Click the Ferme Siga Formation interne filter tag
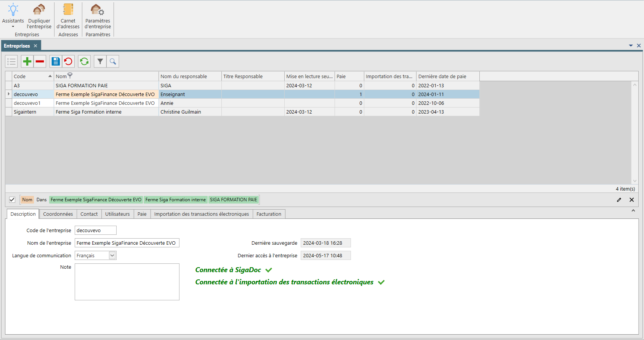The height and width of the screenshot is (340, 644). click(x=176, y=200)
